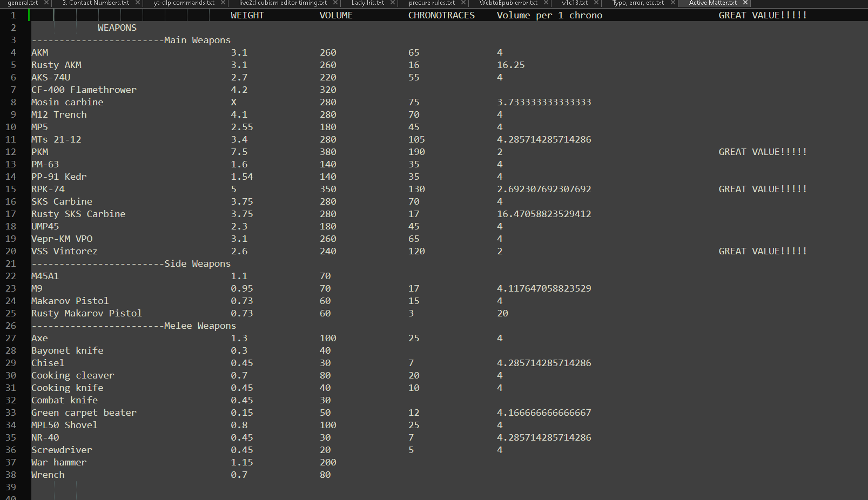Close the yt-dlp commands.txt tab
The height and width of the screenshot is (500, 868).
(223, 3)
